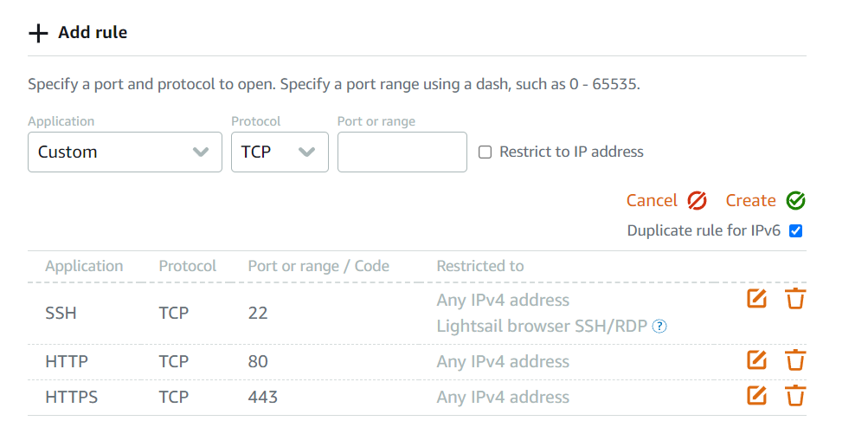Uncheck Duplicate rule for IPv6
Image resolution: width=868 pixels, height=434 pixels.
click(x=796, y=231)
